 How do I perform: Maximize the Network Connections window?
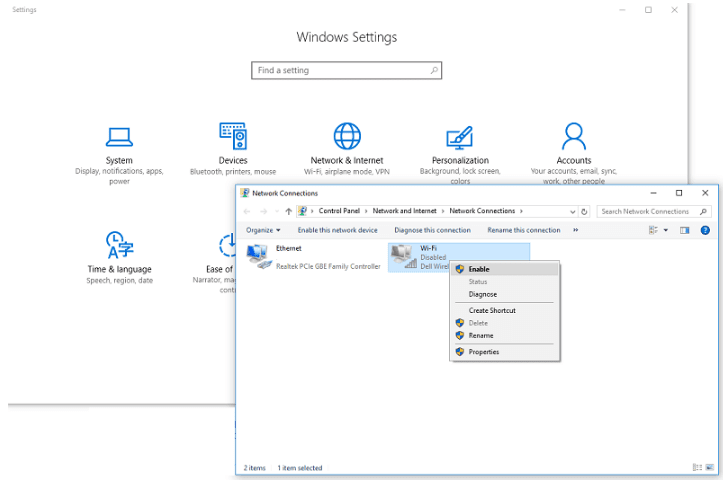[679, 193]
